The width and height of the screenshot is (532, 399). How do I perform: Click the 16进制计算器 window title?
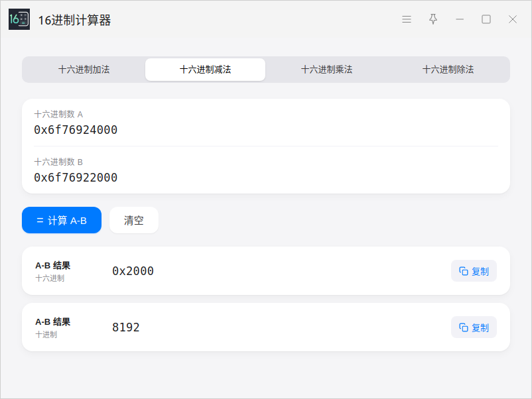point(74,20)
